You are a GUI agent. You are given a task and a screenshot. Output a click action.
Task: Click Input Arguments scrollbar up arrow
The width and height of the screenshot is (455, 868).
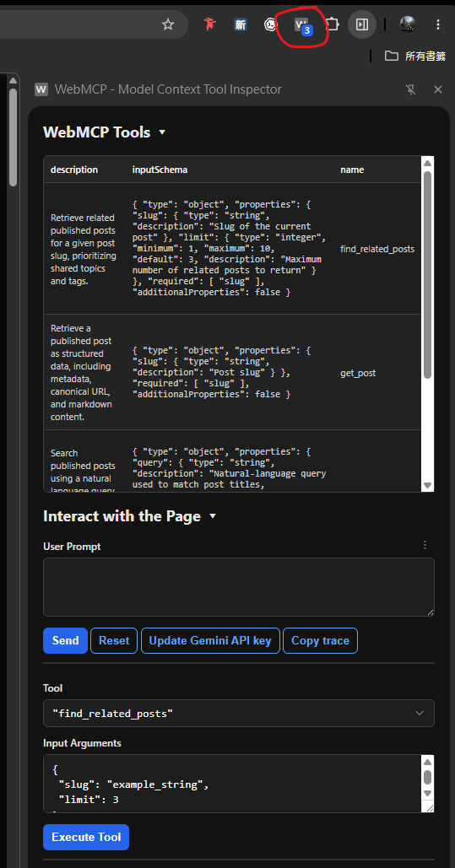pyautogui.click(x=427, y=761)
